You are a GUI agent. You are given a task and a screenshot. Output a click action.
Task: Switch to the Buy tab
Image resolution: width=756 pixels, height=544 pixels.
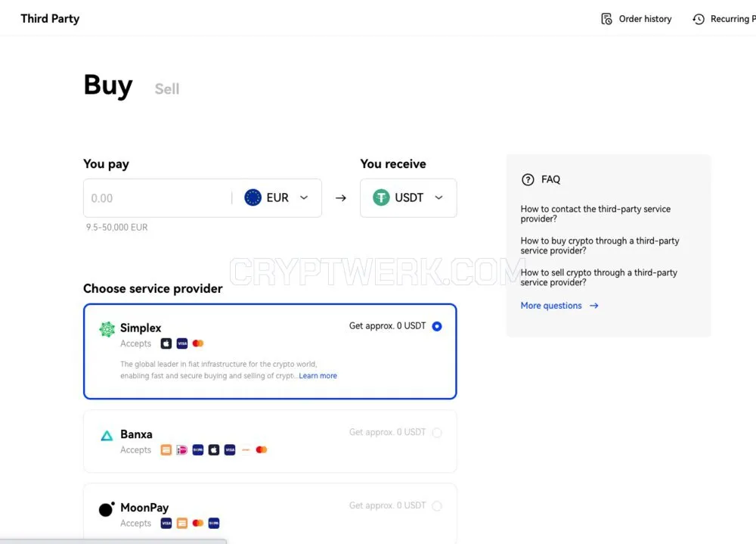pyautogui.click(x=107, y=85)
